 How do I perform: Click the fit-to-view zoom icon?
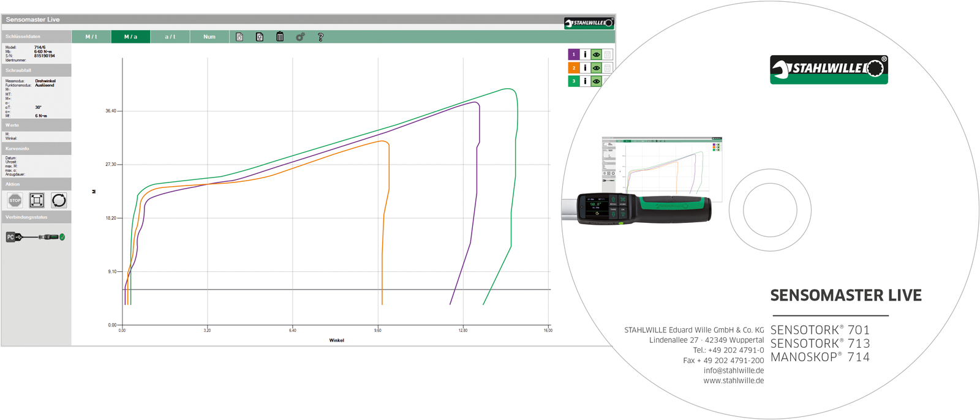click(37, 200)
